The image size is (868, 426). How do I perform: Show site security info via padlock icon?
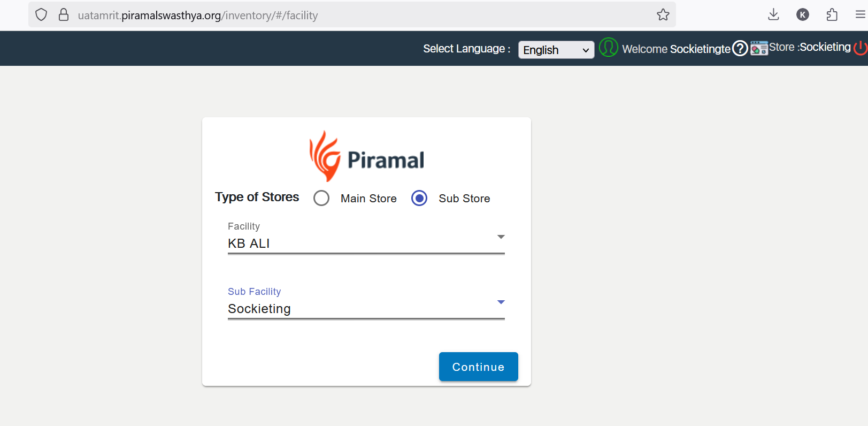coord(64,15)
